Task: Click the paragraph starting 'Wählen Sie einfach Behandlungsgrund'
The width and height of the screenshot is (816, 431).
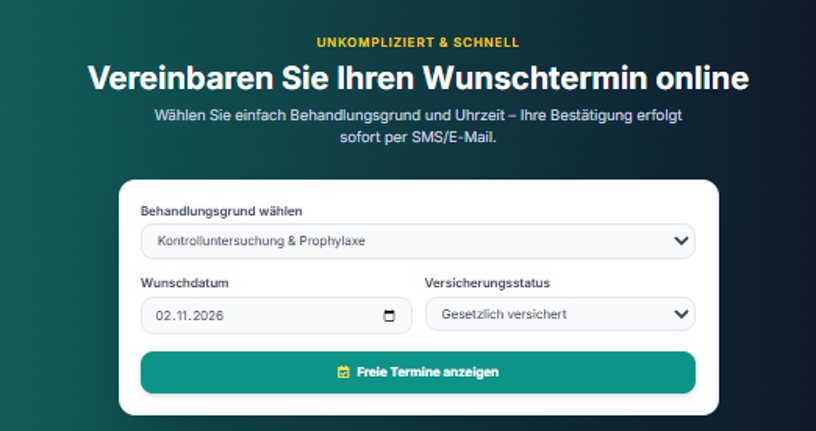Action: point(418,126)
